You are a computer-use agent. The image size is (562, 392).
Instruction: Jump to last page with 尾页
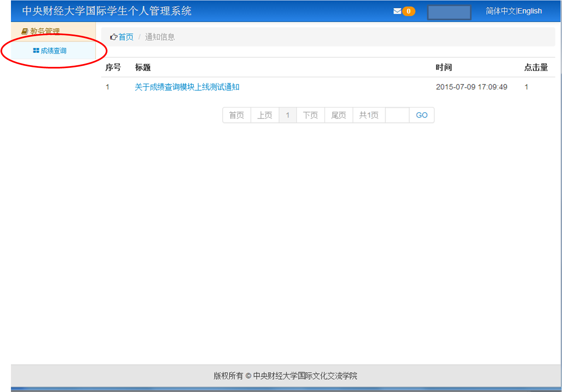pyautogui.click(x=339, y=115)
